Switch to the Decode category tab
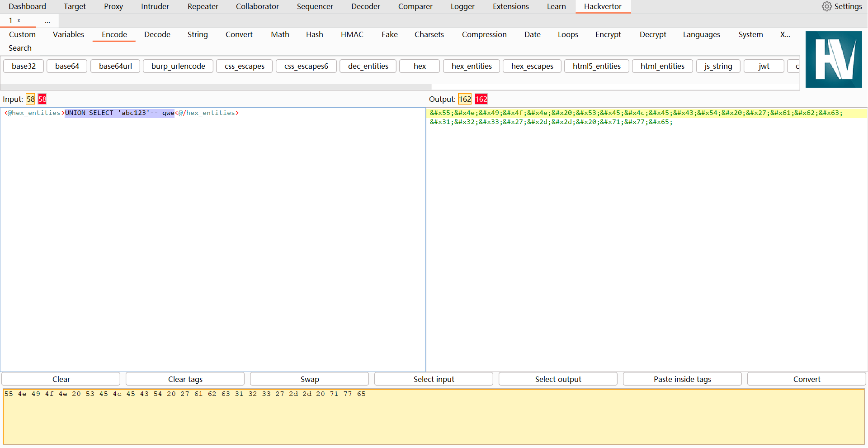The image size is (868, 448). pos(157,34)
